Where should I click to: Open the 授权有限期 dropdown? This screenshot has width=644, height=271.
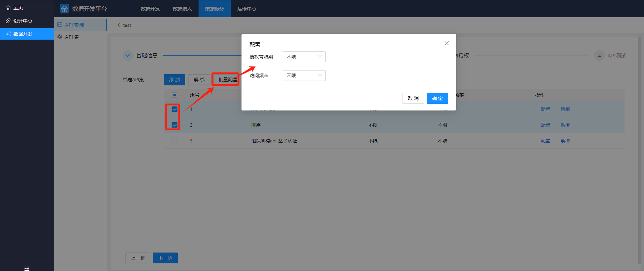pos(304,57)
